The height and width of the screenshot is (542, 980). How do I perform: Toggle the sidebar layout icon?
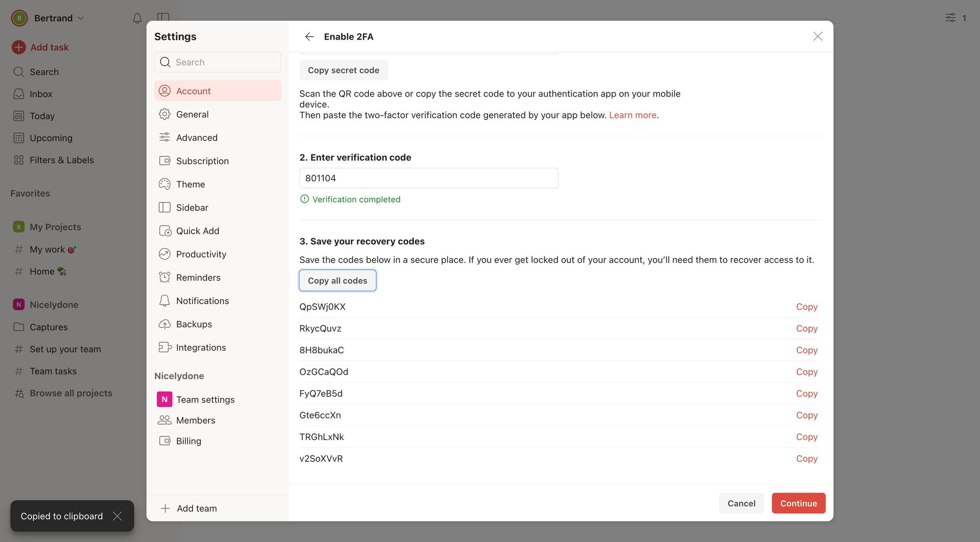[x=163, y=17]
